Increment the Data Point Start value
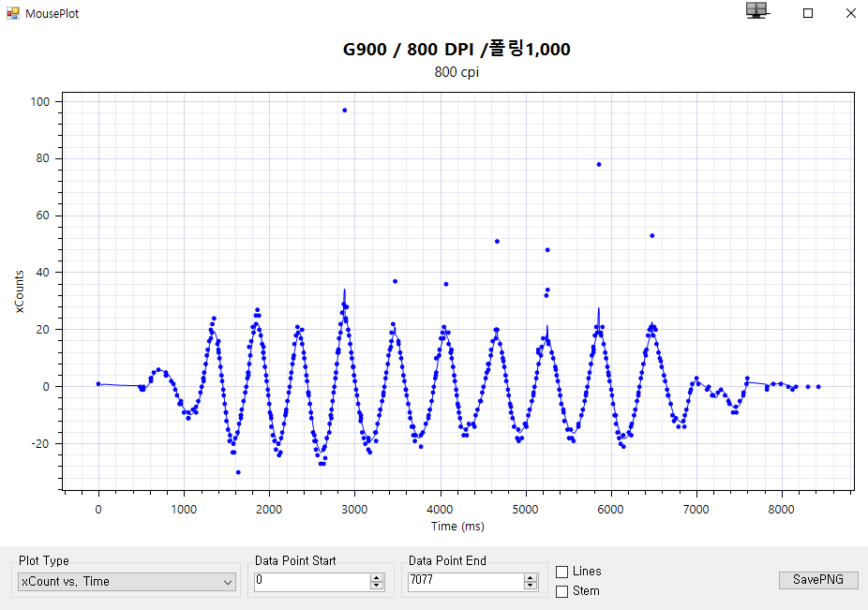Screen dimensions: 868x610 tap(377, 577)
